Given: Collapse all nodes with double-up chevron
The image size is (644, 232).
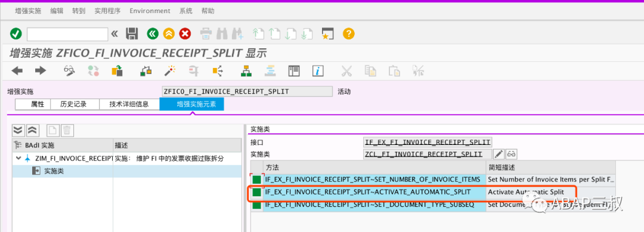Looking at the screenshot, I should [x=32, y=131].
